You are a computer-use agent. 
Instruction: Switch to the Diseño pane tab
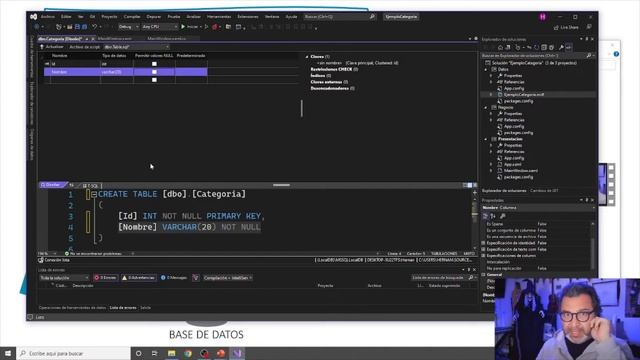pos(52,185)
